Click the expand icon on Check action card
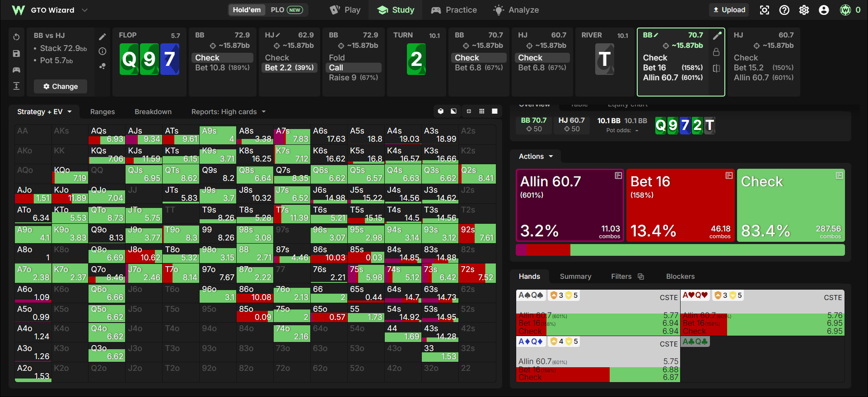868x397 pixels. [839, 175]
